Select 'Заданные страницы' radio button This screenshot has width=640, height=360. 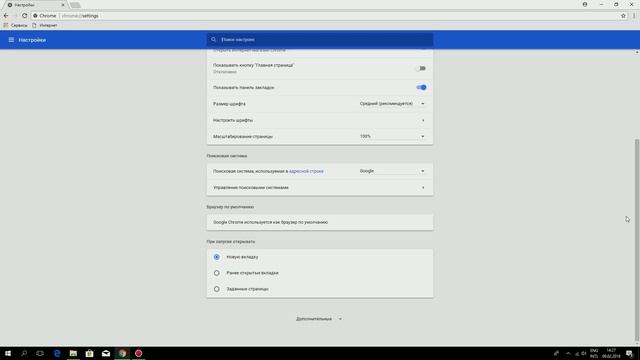pyautogui.click(x=217, y=289)
